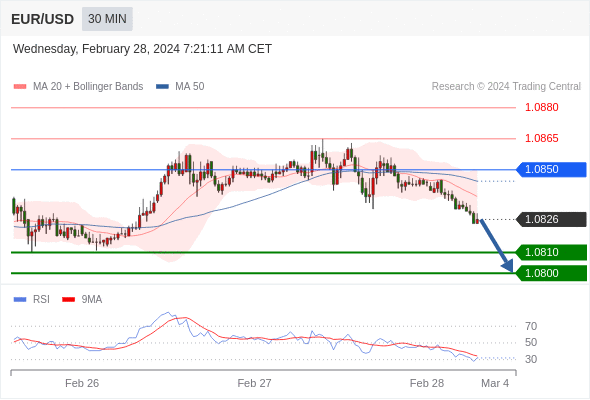The height and width of the screenshot is (400, 590).
Task: Click the 30 MIN timeframe button
Action: click(107, 19)
